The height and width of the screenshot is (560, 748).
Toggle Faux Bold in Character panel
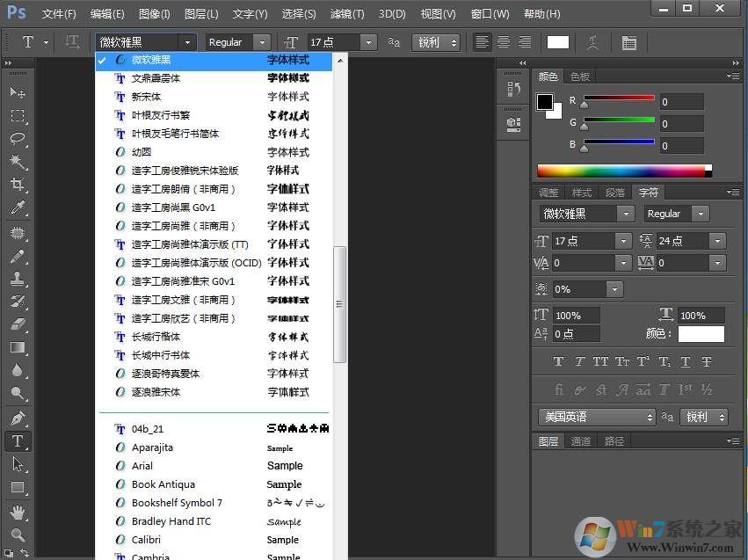558,361
